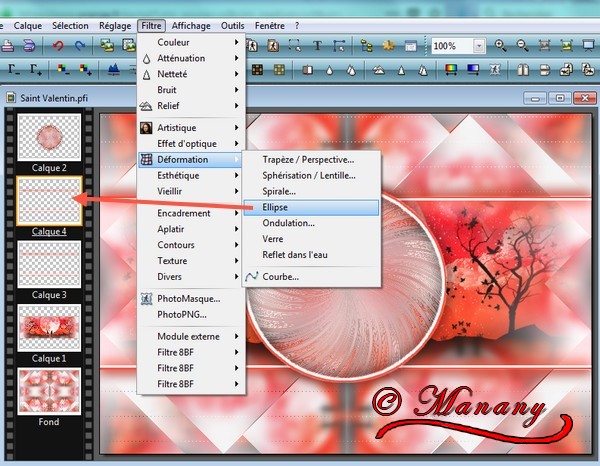Click the sharpen single triangle icon
The image size is (600, 466).
(x=401, y=70)
